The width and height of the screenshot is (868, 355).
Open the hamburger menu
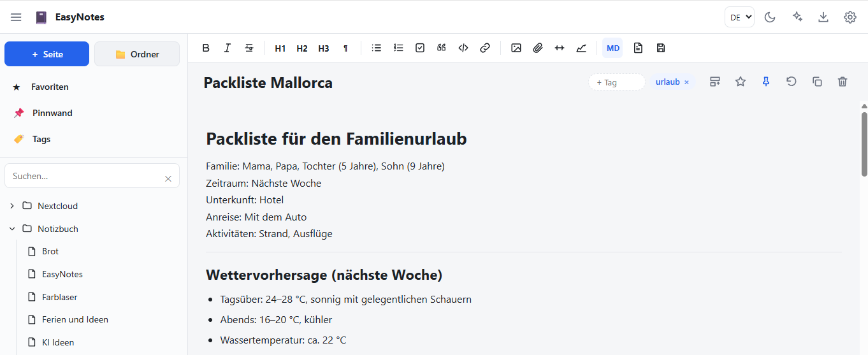coord(16,17)
